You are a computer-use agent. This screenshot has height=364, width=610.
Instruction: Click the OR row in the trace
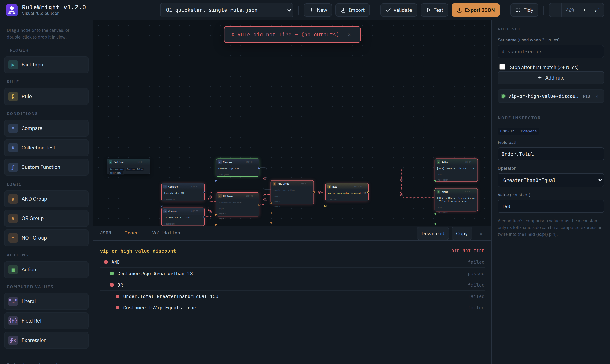292,285
